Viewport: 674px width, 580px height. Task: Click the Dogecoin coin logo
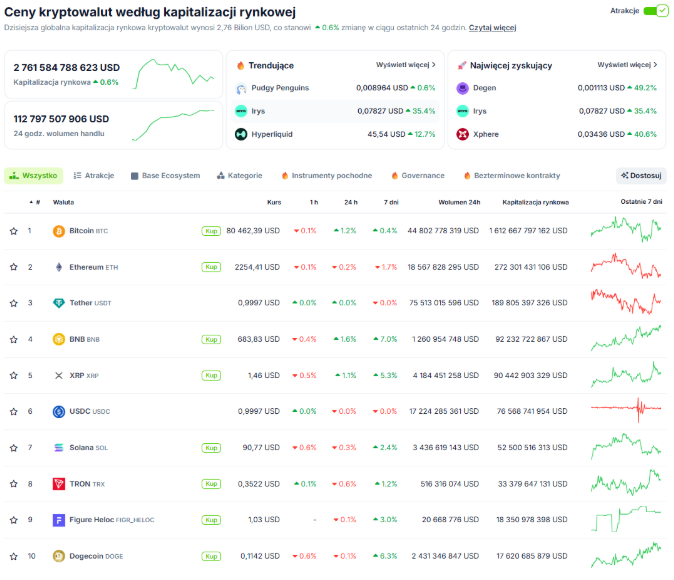[x=58, y=556]
